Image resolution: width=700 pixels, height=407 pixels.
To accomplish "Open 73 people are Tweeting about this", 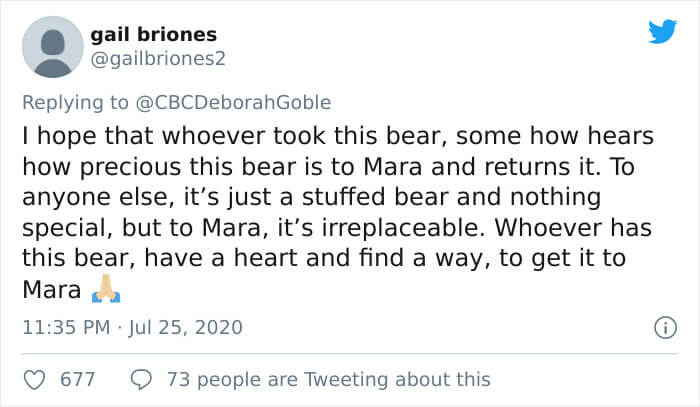I will click(329, 380).
